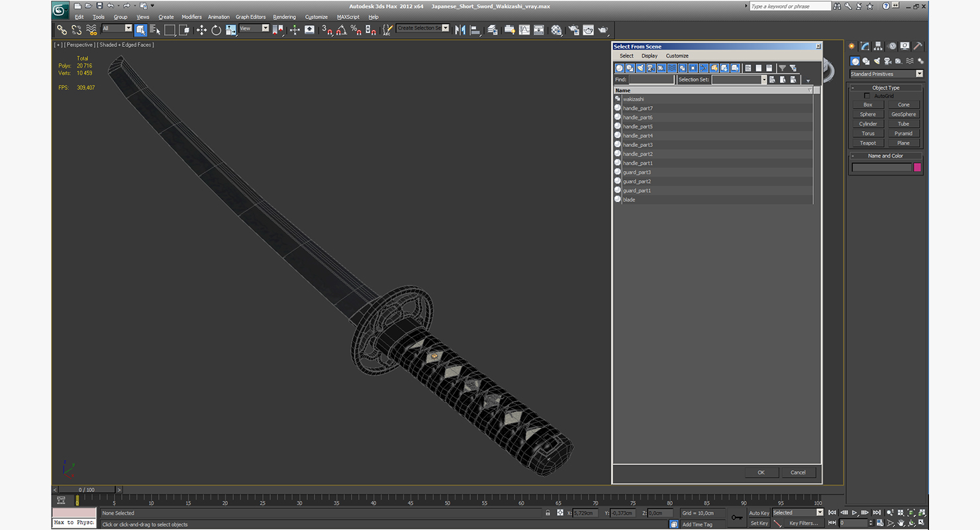Viewport: 980px width, 530px height.
Task: Activate Bind to Space Warp tool
Action: pos(92,30)
